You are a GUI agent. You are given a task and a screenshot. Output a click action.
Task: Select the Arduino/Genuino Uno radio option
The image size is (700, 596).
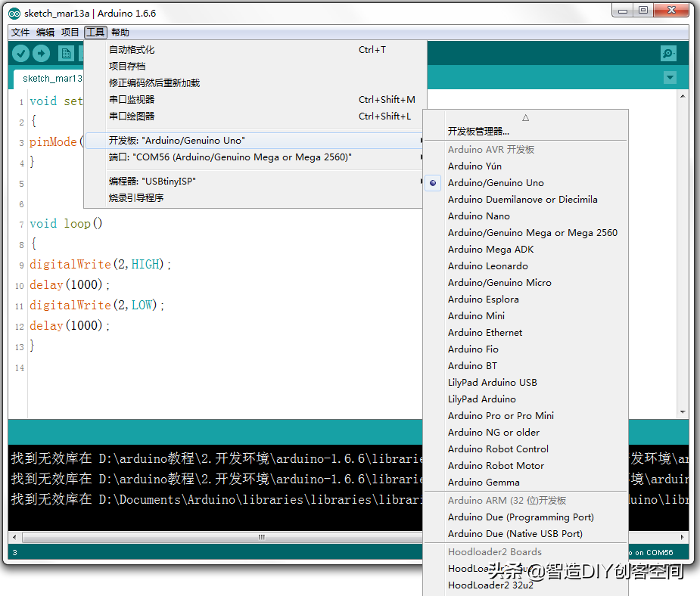(x=495, y=183)
